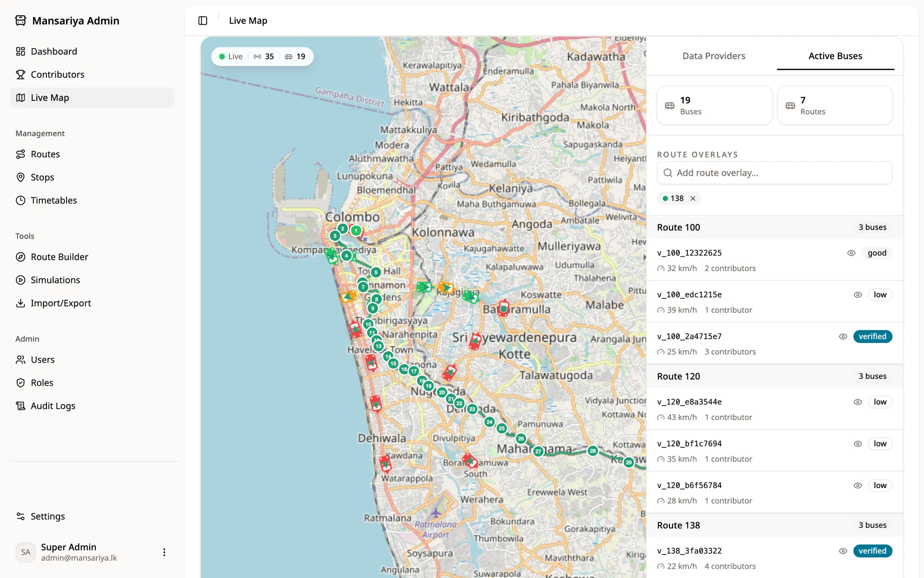
Task: Toggle visibility of bus v_120_e8a3544e
Action: coord(858,402)
